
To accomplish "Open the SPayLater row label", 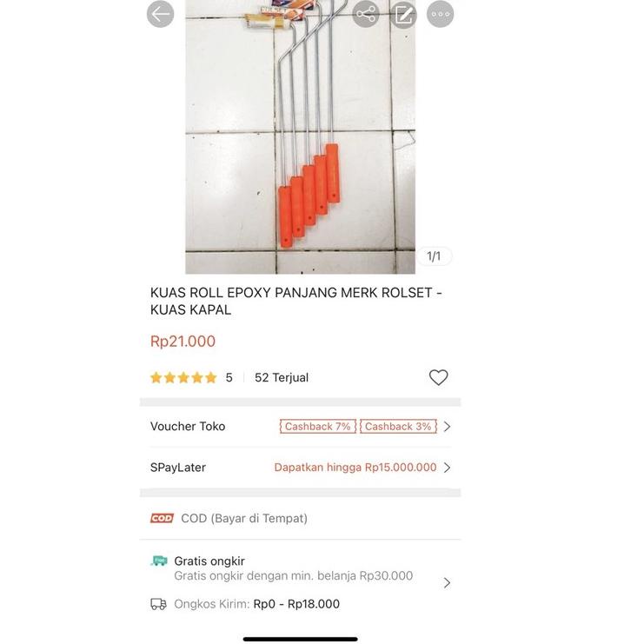I will click(178, 468).
